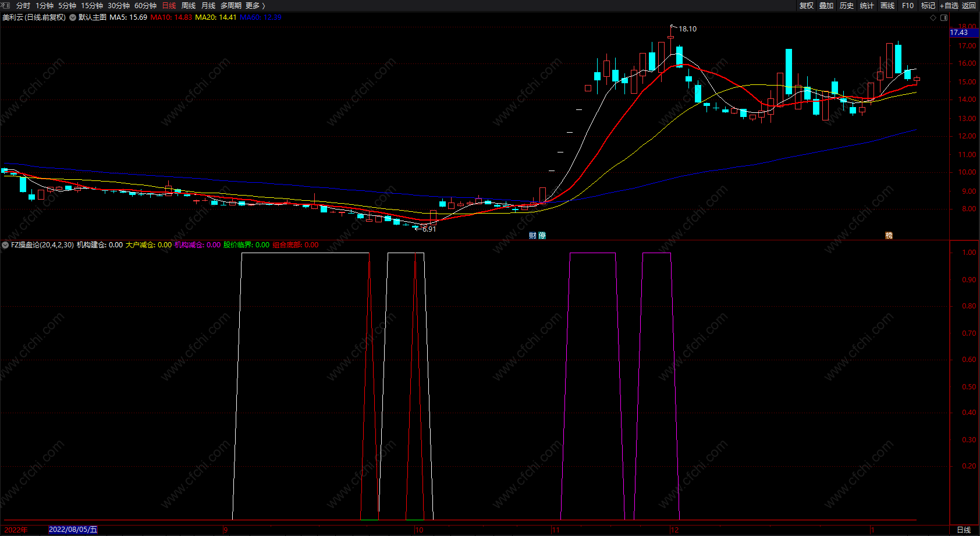980x536 pixels.
Task: Click the 榜 ranking event marker
Action: pyautogui.click(x=889, y=236)
